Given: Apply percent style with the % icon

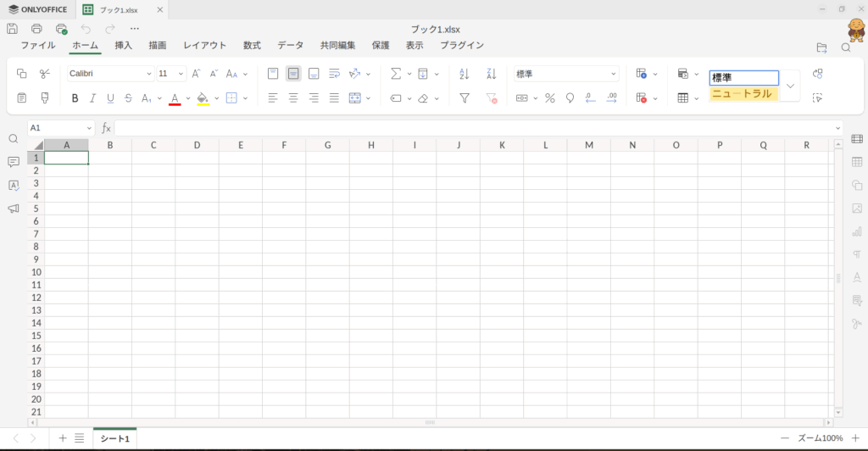Looking at the screenshot, I should [x=549, y=98].
